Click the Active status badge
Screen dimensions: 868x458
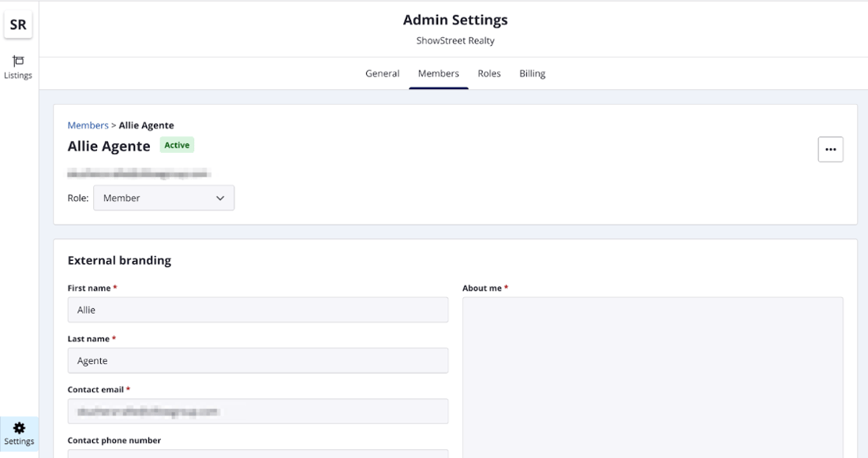[177, 144]
